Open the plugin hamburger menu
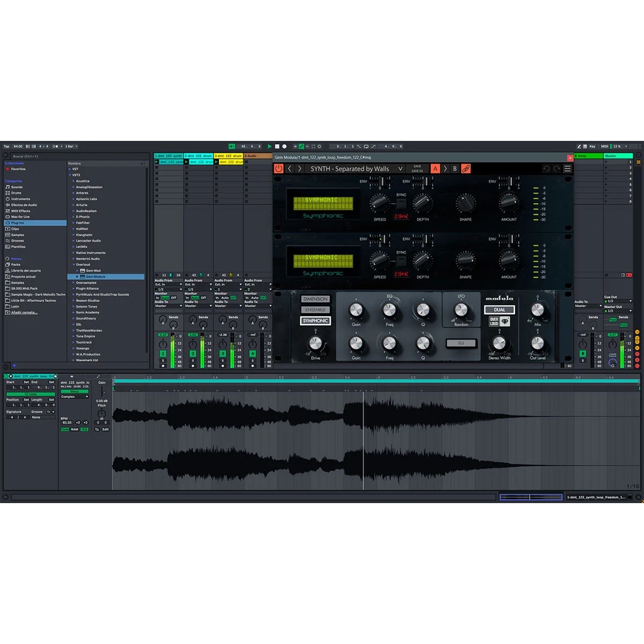 pos(568,169)
